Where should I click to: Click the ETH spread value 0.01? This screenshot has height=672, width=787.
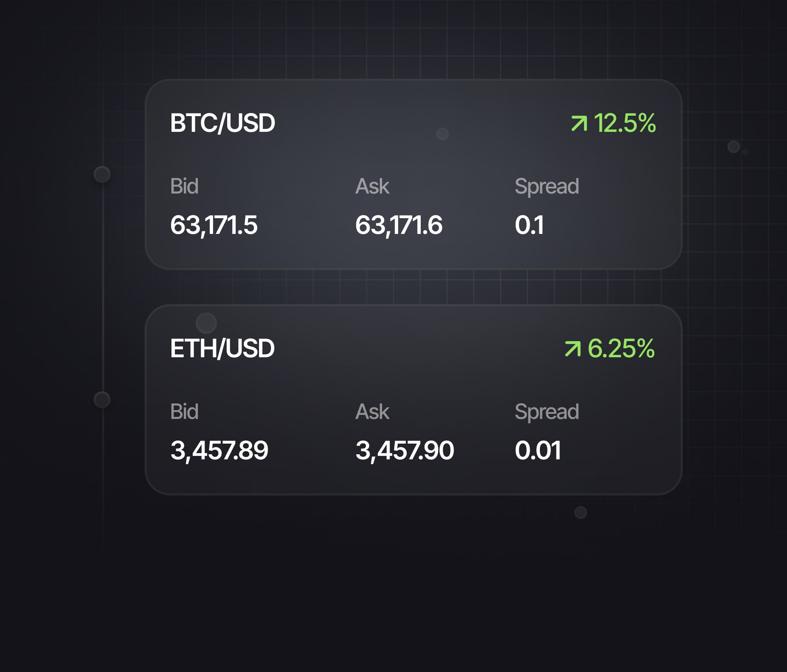pyautogui.click(x=538, y=450)
